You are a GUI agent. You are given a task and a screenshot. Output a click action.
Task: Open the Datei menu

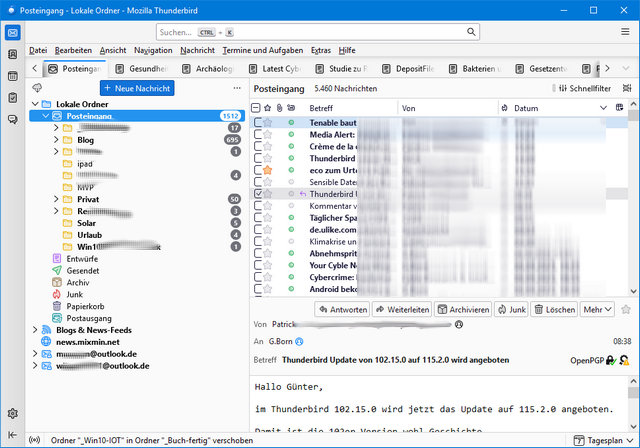pyautogui.click(x=38, y=50)
